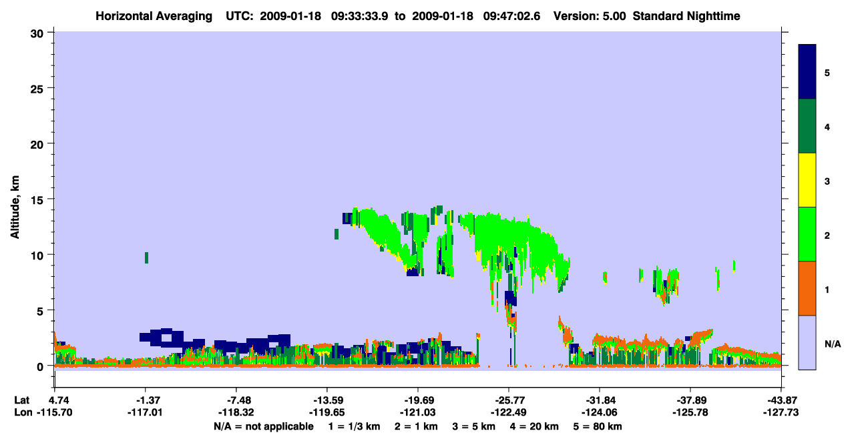Click the latitude value -19.69
The image size is (868, 445).
pos(417,400)
